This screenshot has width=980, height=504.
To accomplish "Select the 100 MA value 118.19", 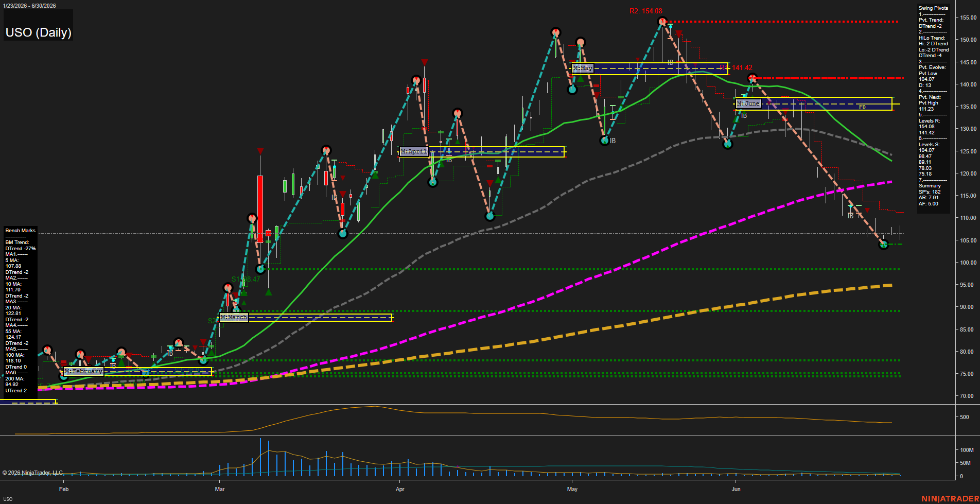I will coord(13,361).
